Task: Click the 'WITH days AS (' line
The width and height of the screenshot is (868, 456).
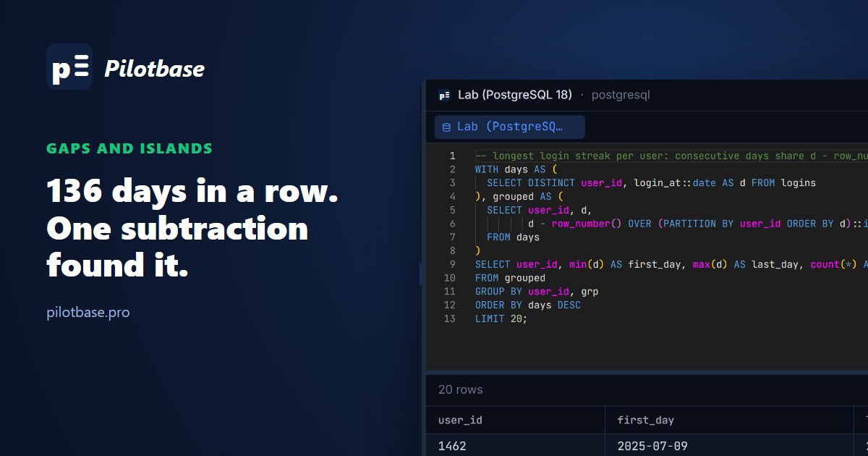Action: pos(516,169)
